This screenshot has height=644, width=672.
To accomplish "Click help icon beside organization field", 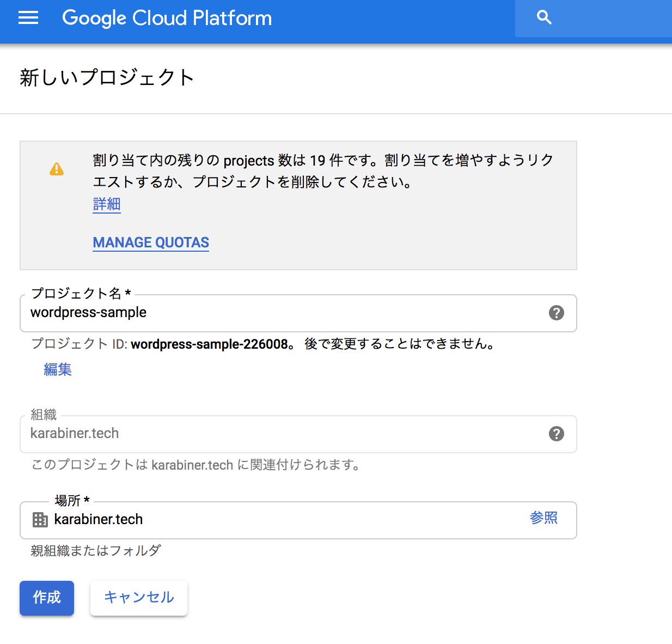I will (x=556, y=434).
